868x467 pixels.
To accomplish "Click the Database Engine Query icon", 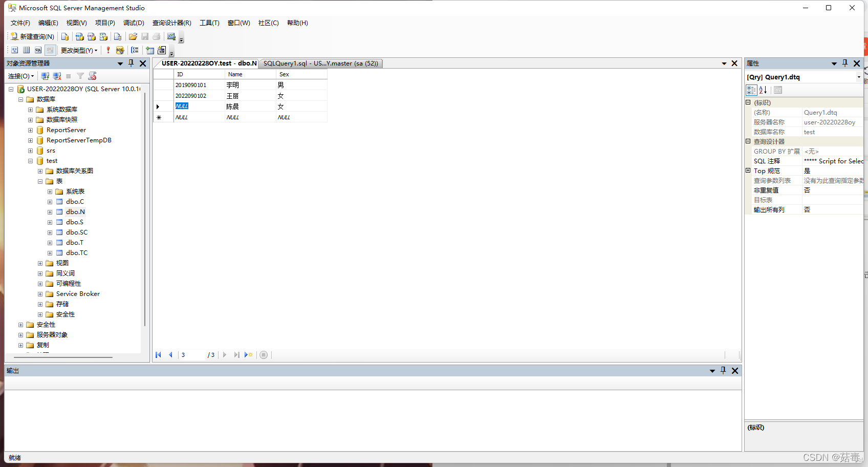I will pyautogui.click(x=65, y=36).
